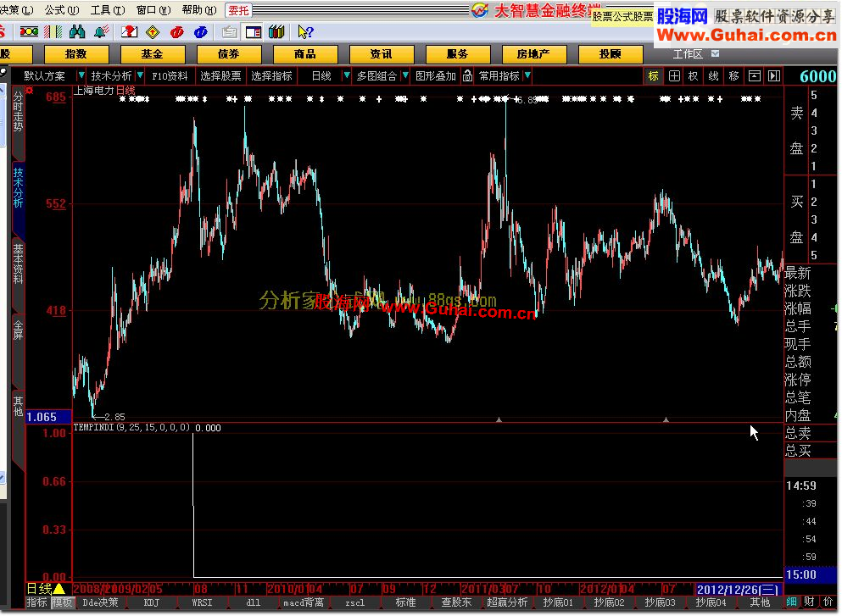Click the chart with question mark icon
842x616 pixels.
pos(129,32)
